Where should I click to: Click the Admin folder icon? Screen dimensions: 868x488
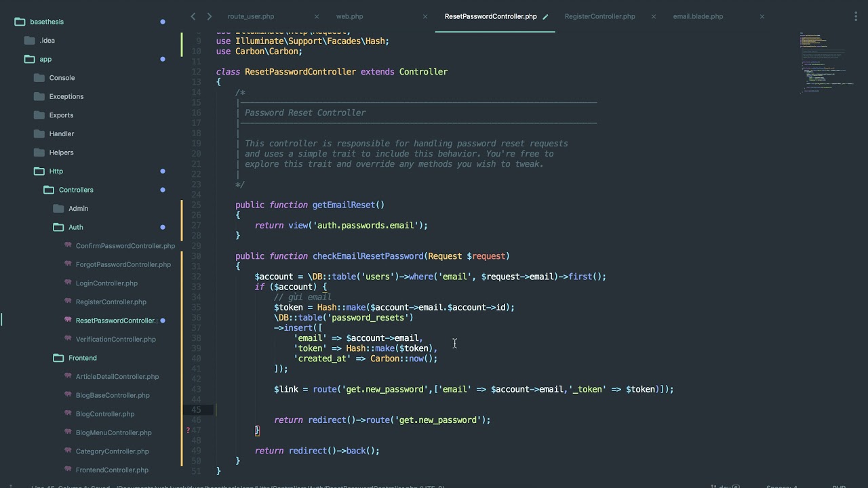[x=58, y=209]
